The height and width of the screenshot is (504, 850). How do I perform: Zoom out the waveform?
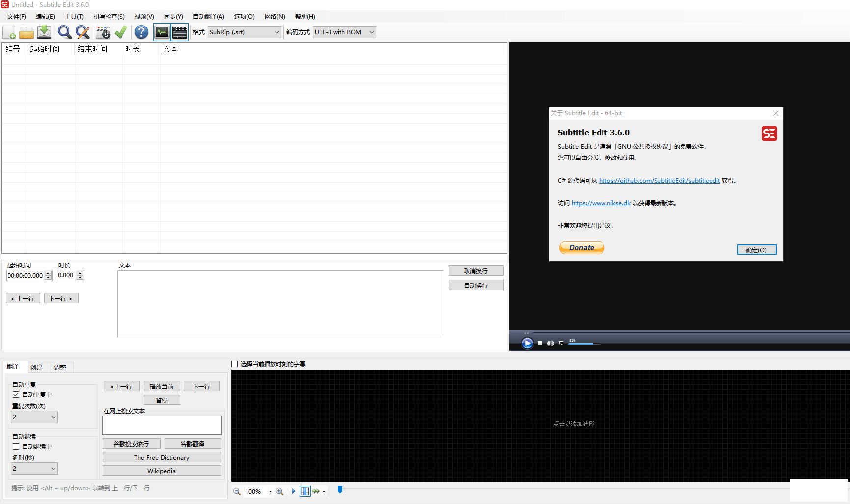237,491
